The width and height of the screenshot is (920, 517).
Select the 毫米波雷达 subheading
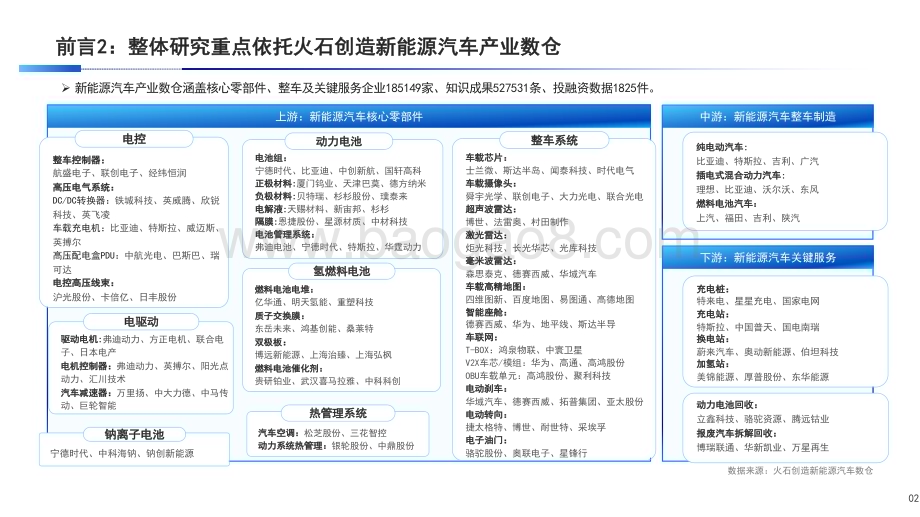tap(491, 261)
